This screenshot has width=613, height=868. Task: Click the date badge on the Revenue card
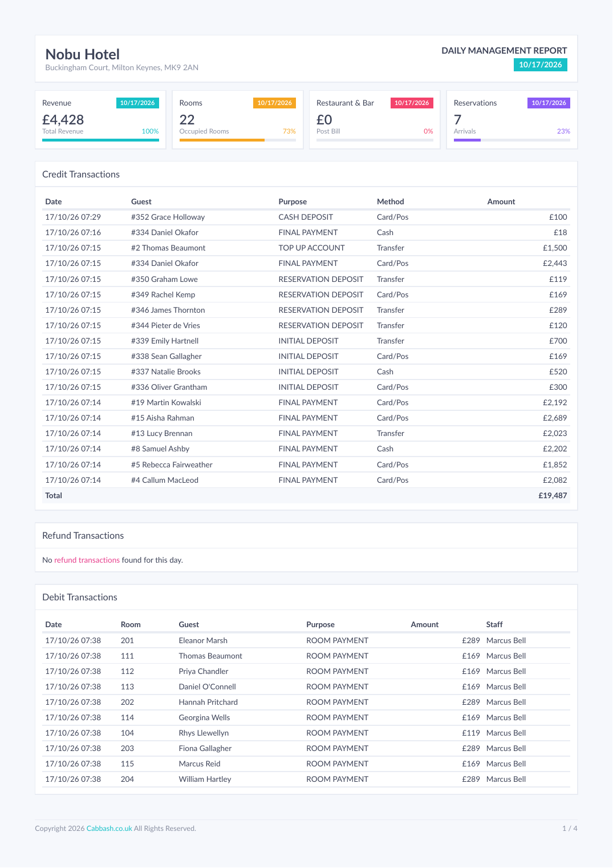click(137, 103)
